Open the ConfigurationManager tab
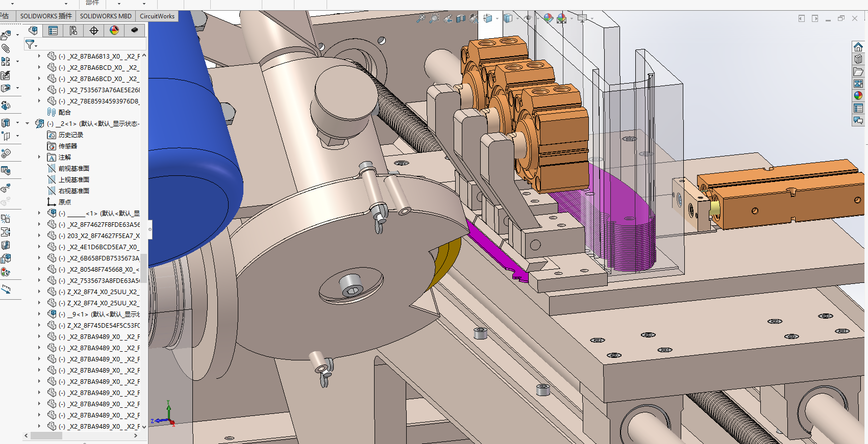This screenshot has height=444, width=868. [73, 31]
